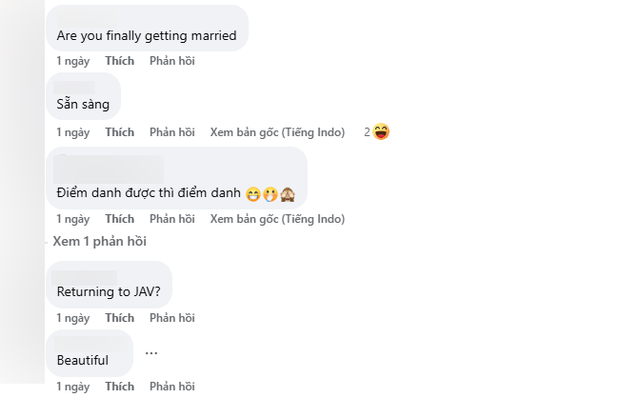Expand "Xem 1 phản hồi" replies
The image size is (640, 398).
coord(99,241)
